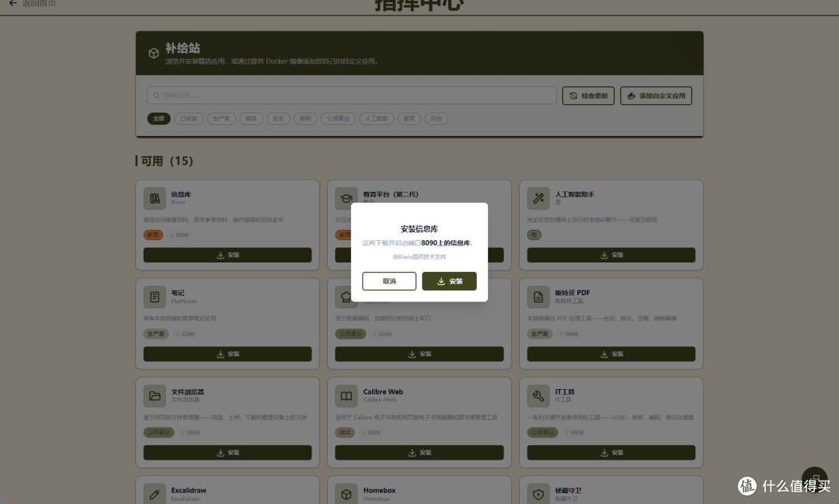Click the 信息库 books icon
Viewport: 839px width, 504px height.
(155, 199)
